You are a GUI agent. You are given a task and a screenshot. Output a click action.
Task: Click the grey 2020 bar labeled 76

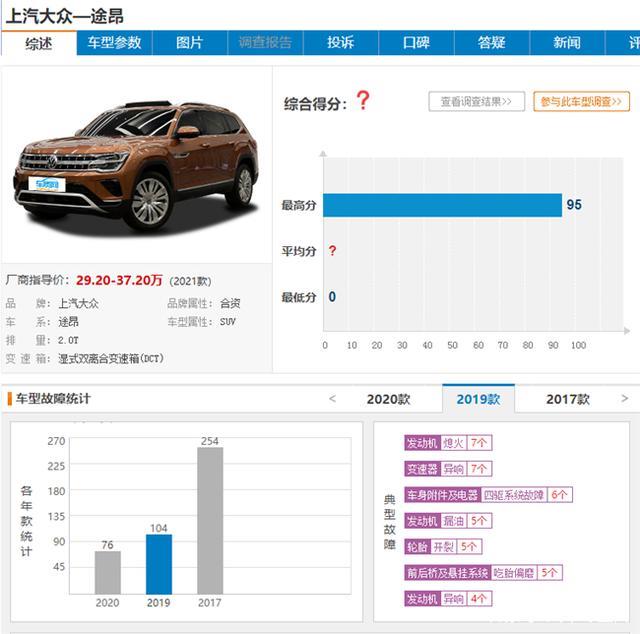tap(108, 572)
